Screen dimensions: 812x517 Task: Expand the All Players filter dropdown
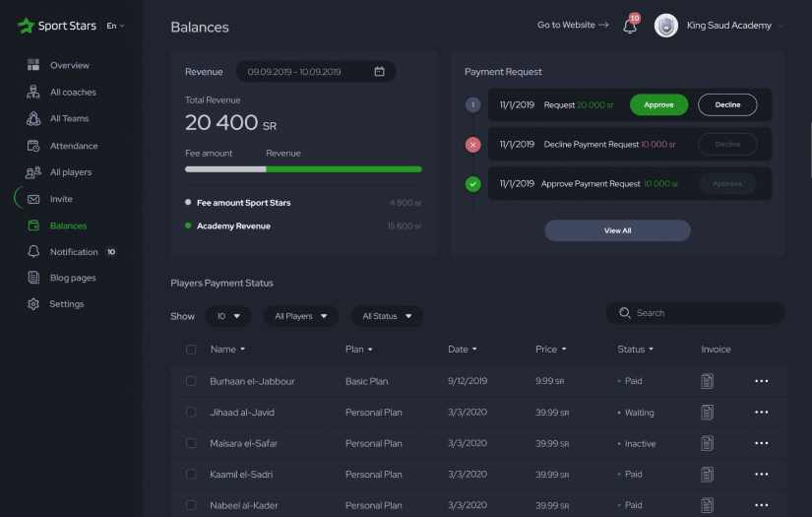tap(300, 316)
